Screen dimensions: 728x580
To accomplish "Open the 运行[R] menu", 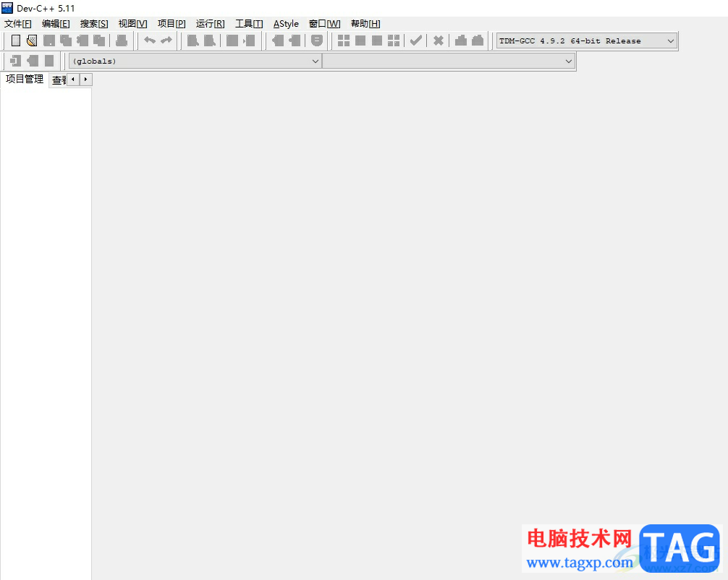I will pos(211,24).
